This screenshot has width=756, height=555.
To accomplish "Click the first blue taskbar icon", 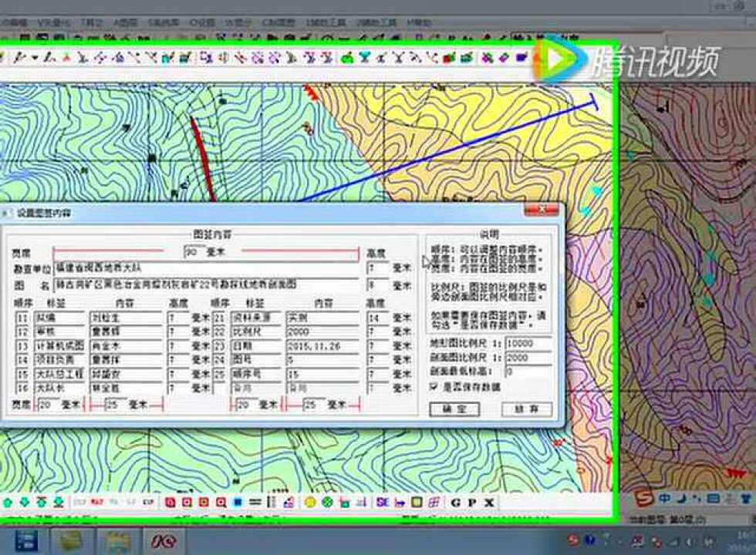I will click(x=26, y=540).
